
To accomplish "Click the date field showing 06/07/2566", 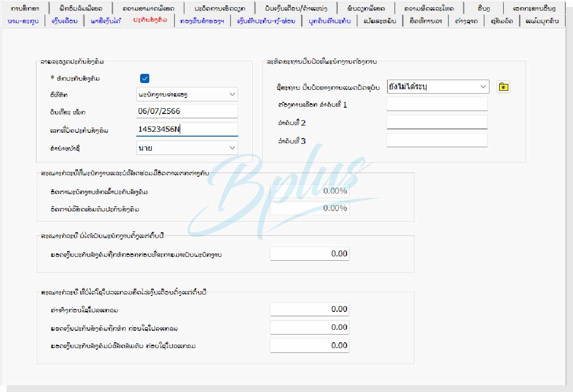I will point(187,112).
